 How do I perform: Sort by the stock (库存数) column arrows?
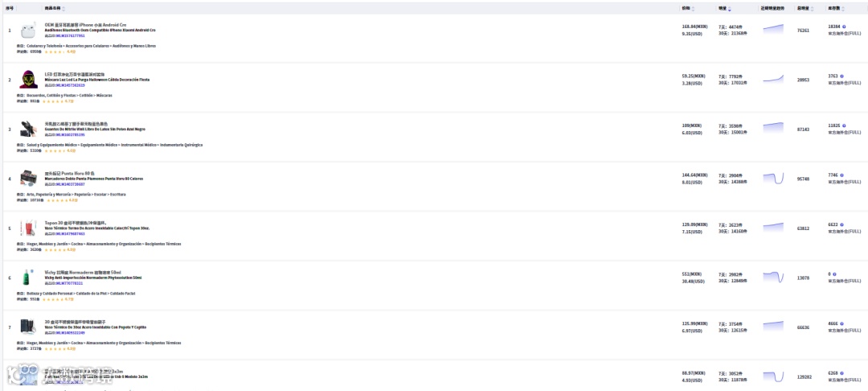pos(844,9)
